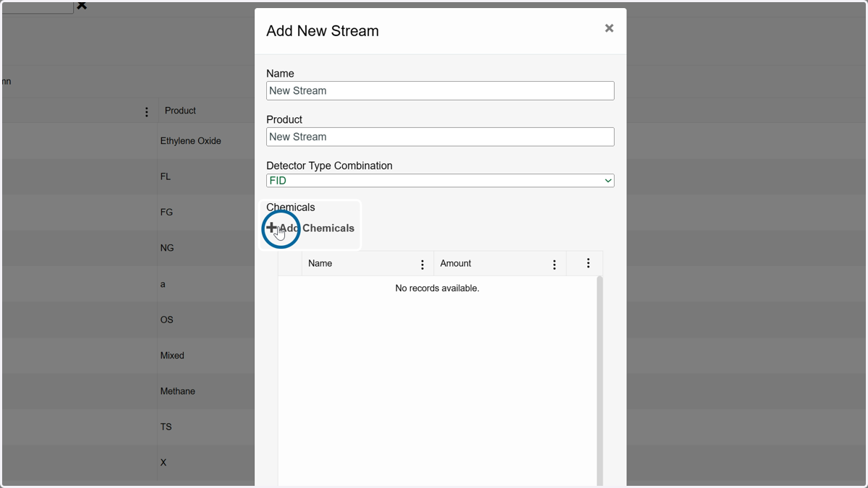The image size is (868, 488).
Task: Click the Add Chemicals button
Action: pos(310,228)
